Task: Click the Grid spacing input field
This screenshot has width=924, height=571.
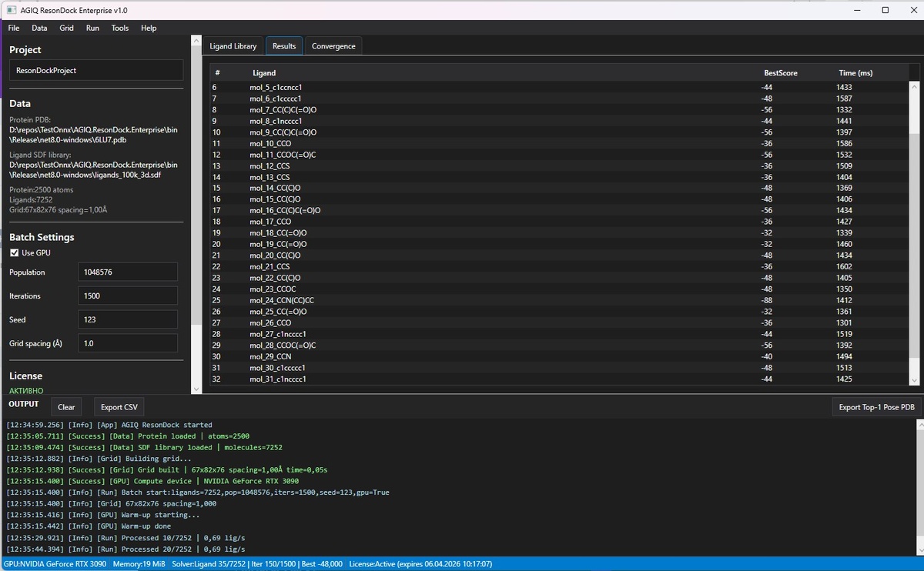Action: [x=128, y=343]
